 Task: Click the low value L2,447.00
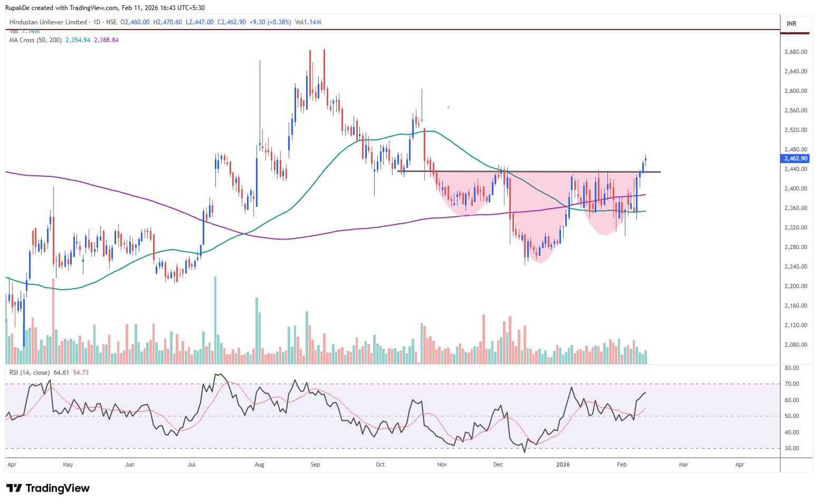199,22
